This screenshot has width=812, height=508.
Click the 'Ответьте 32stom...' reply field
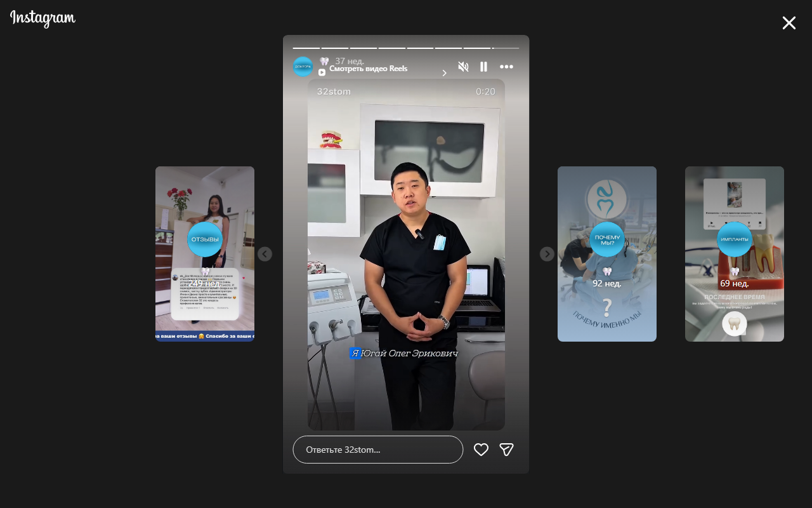point(377,450)
